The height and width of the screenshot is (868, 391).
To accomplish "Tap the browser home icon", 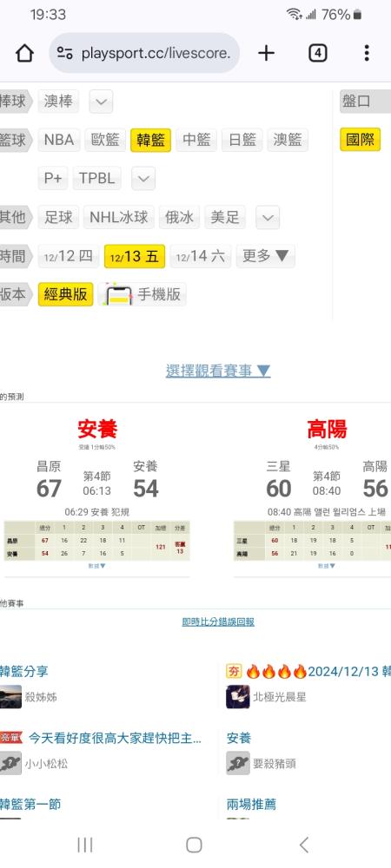I will [24, 53].
